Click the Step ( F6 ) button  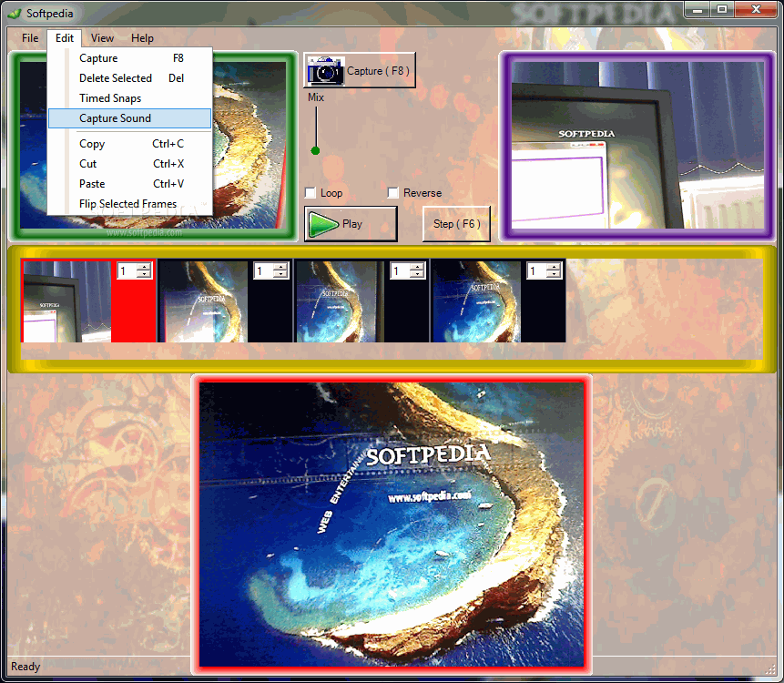pos(456,224)
